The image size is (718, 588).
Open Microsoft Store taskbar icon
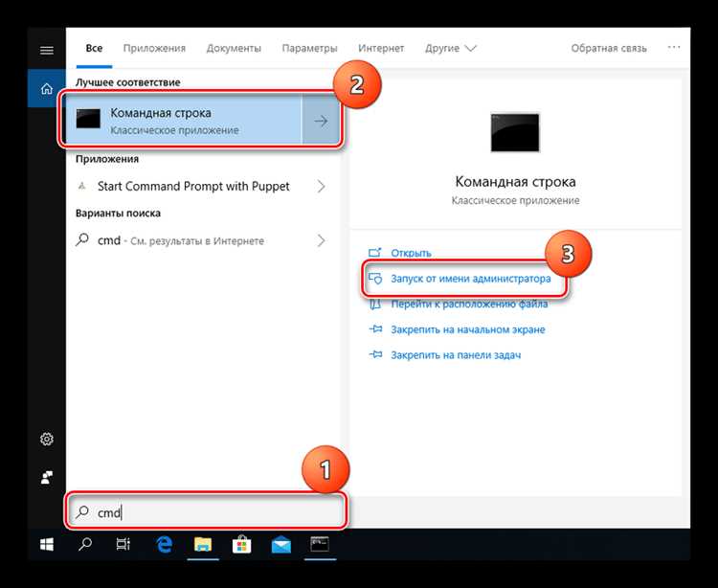pos(241,544)
